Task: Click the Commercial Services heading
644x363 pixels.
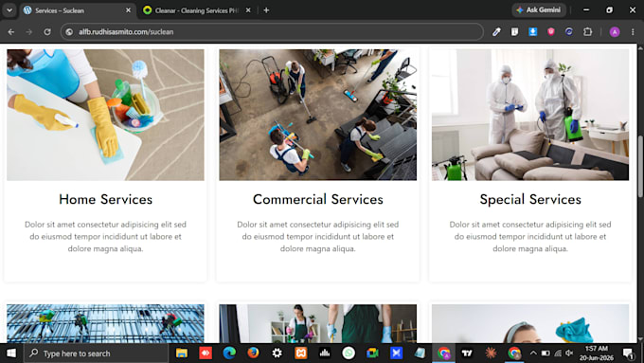Action: pyautogui.click(x=318, y=199)
